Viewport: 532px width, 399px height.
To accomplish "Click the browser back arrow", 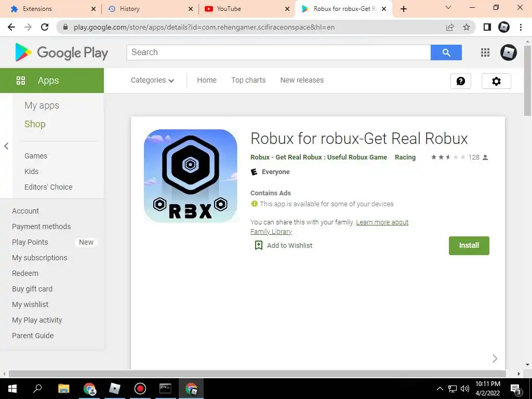I will [11, 27].
